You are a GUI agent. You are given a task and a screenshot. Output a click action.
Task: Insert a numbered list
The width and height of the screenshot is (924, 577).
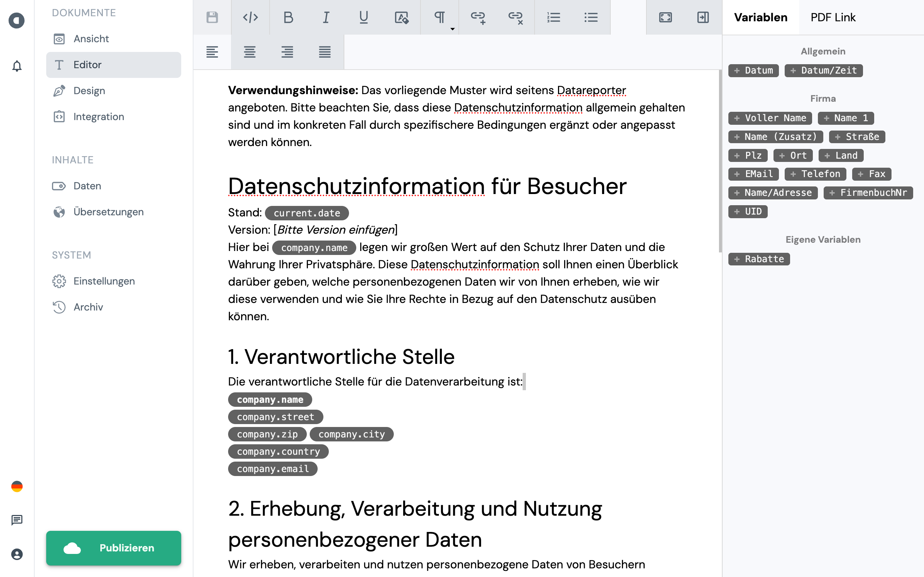click(x=553, y=17)
